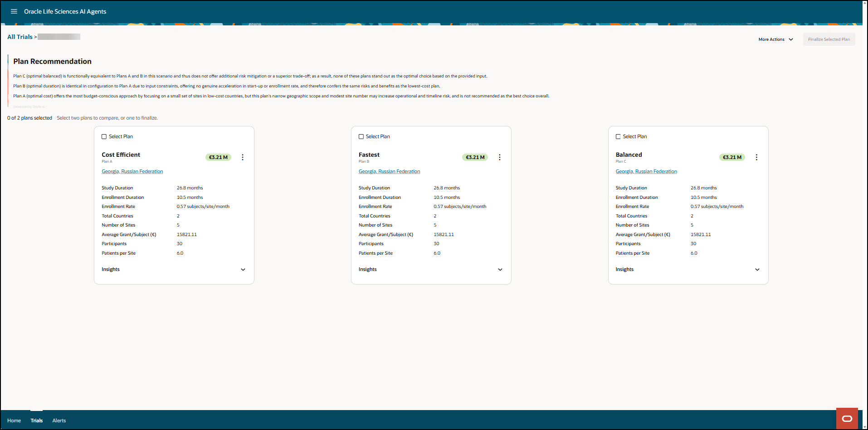868x430 pixels.
Task: Click the Plan C recommendation sentence
Action: pyautogui.click(x=250, y=76)
